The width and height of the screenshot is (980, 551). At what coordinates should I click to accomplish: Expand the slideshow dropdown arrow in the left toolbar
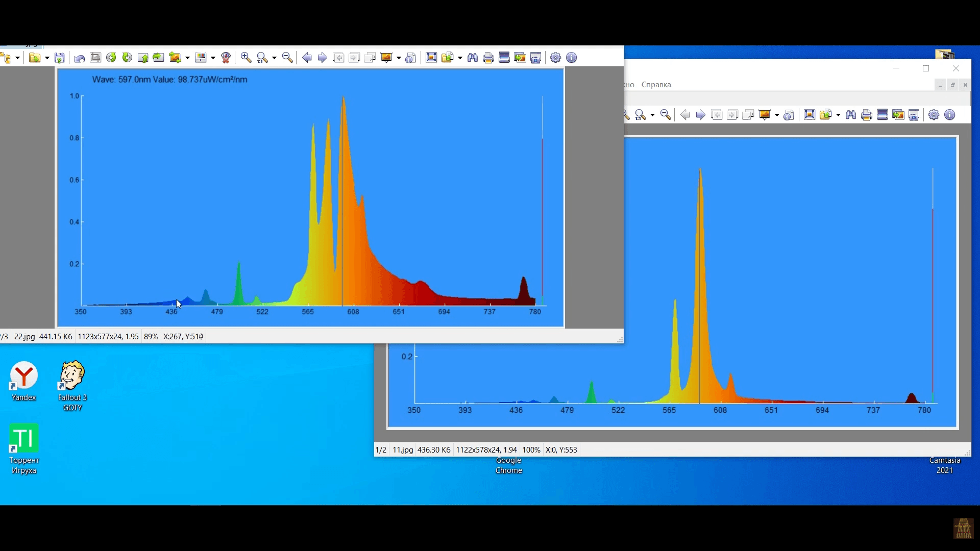[399, 58]
